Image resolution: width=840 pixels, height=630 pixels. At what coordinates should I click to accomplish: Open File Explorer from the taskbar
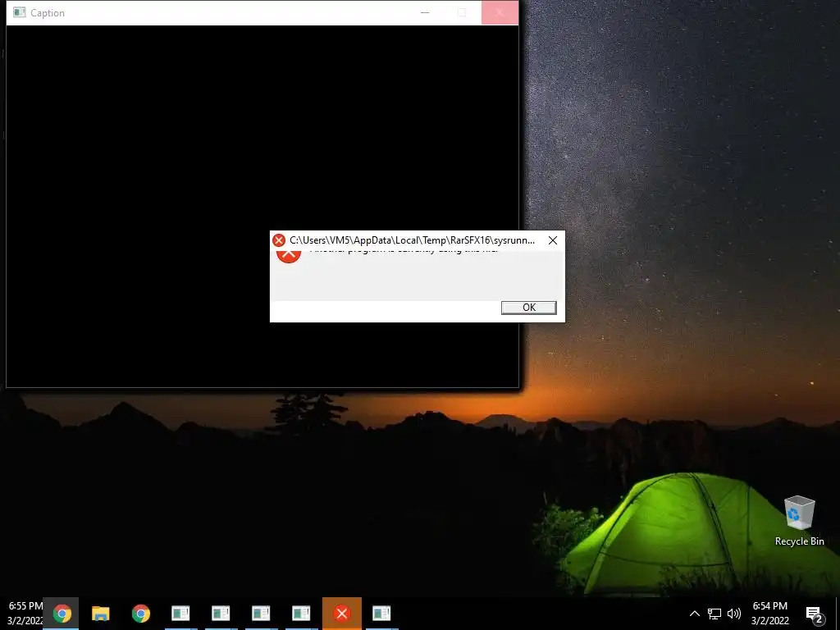click(101, 614)
